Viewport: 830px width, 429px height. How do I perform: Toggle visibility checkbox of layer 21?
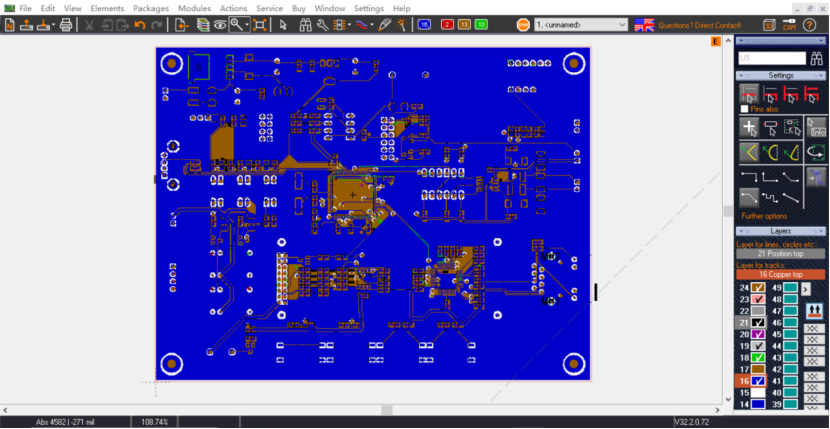coord(759,323)
